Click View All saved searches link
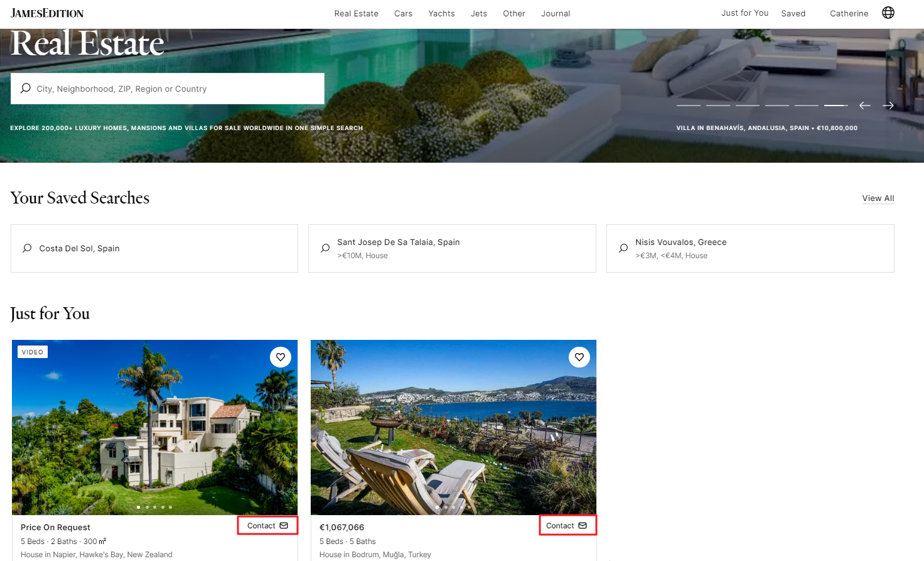Viewport: 924px width, 561px height. coord(878,198)
